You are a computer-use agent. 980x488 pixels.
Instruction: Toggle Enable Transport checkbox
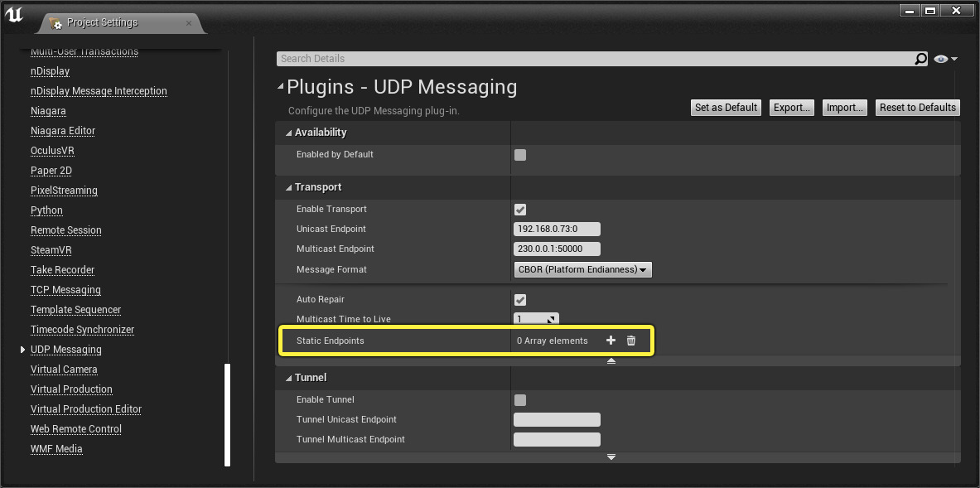coord(520,210)
